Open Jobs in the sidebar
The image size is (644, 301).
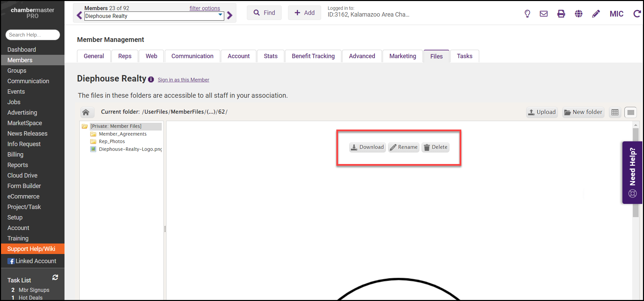33,102
